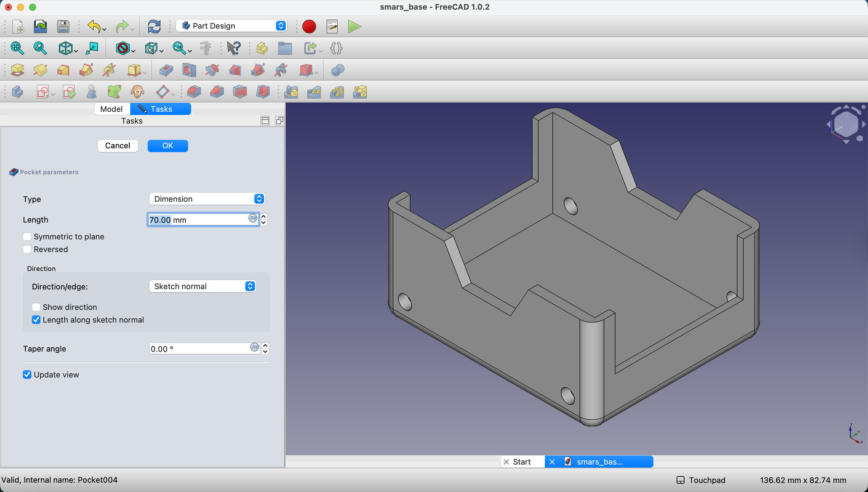Click the Measure tool icon
Image resolution: width=868 pixels, height=492 pixels.
206,48
